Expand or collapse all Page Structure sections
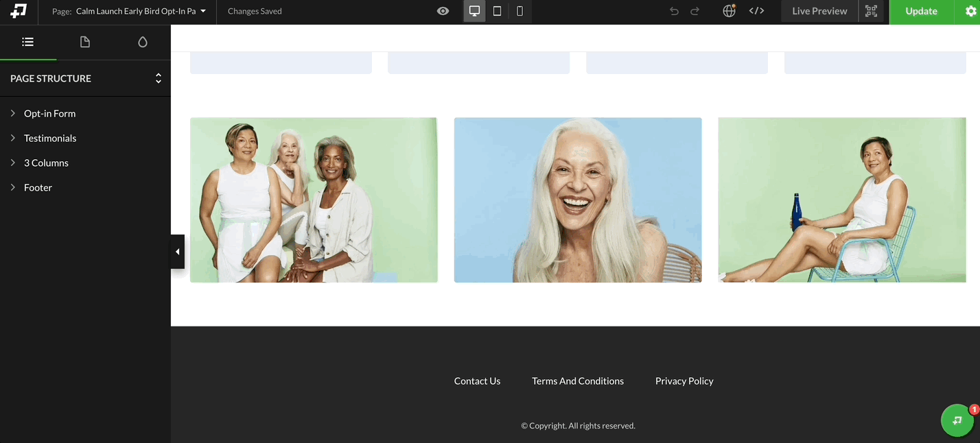Image resolution: width=980 pixels, height=443 pixels. (x=158, y=78)
